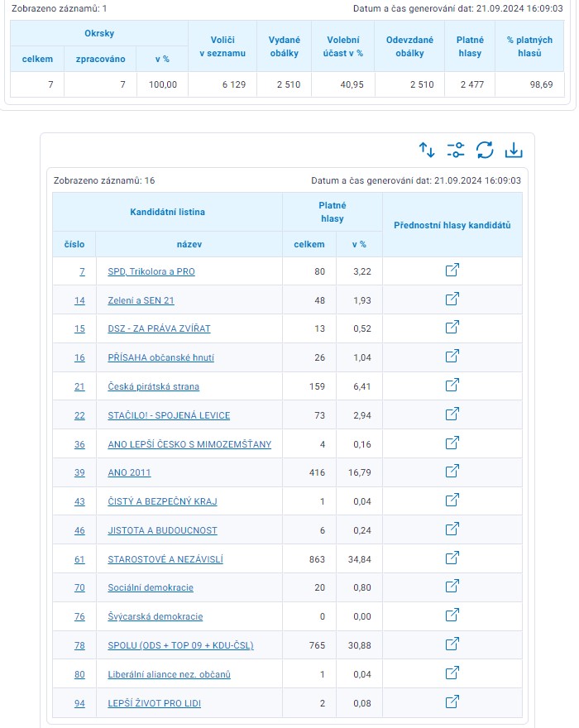Viewport: 579px width, 728px height.
Task: Open PŘÍSAHA občanské hnutí party link
Action: tap(160, 357)
